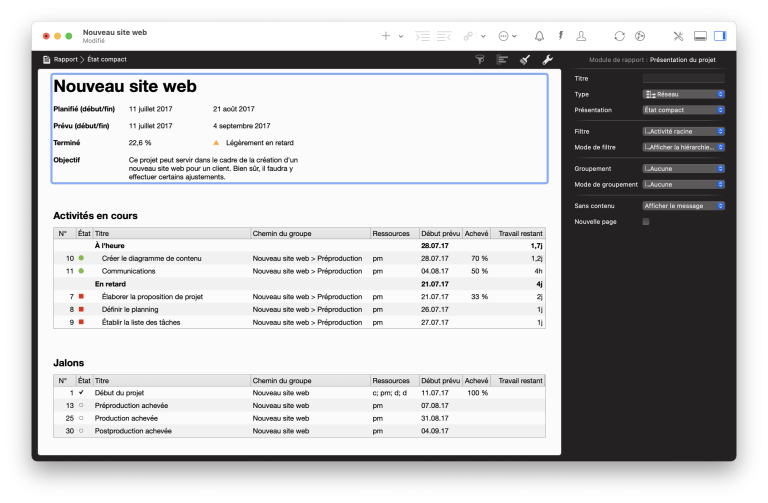Click the Activités en cours section heading

pos(96,216)
